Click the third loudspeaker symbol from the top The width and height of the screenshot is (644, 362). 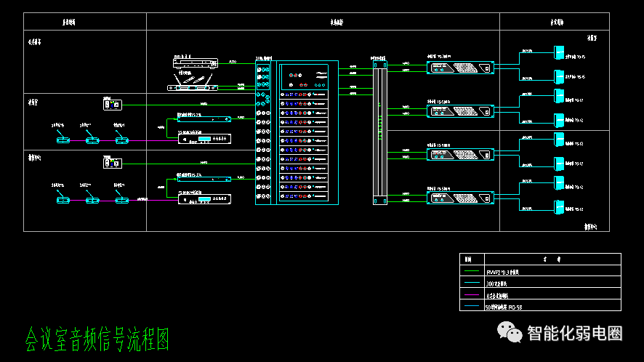(x=558, y=96)
